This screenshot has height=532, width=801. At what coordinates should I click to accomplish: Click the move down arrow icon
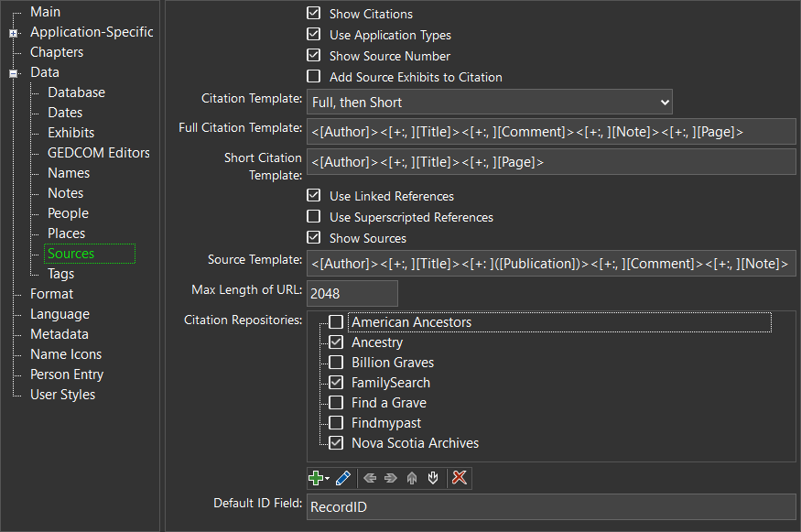[433, 478]
